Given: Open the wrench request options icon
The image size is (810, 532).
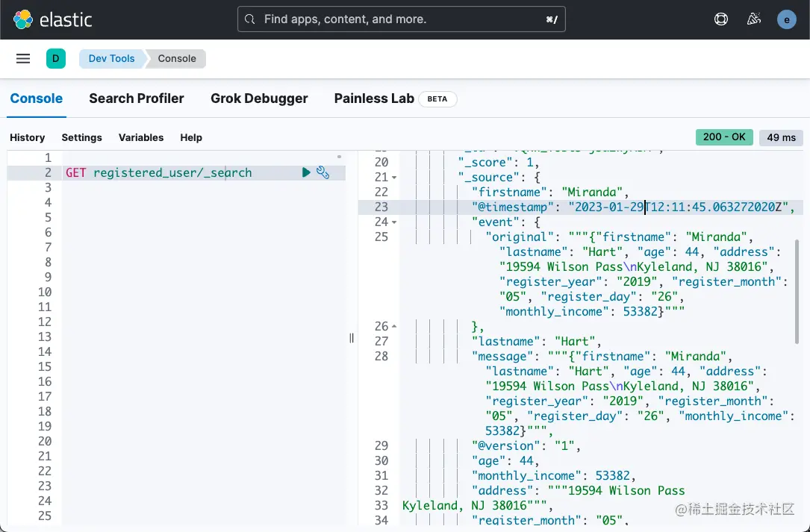Looking at the screenshot, I should [x=323, y=172].
